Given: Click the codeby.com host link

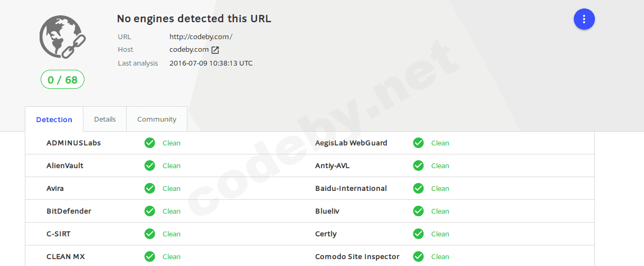Looking at the screenshot, I should click(x=189, y=50).
